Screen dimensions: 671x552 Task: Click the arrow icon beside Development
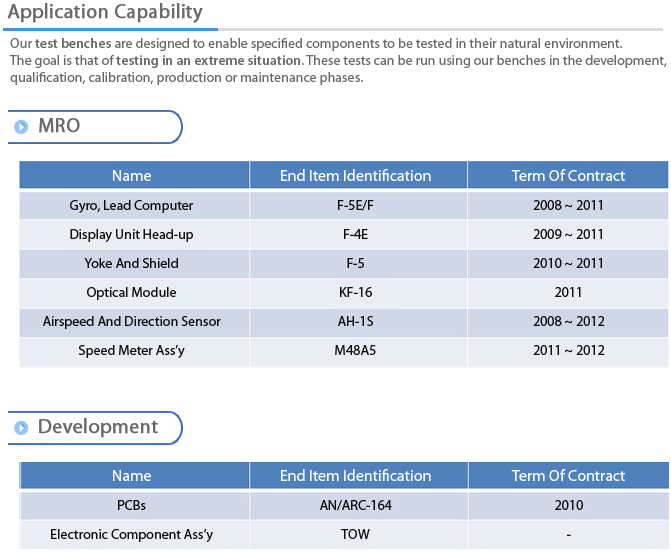[21, 427]
